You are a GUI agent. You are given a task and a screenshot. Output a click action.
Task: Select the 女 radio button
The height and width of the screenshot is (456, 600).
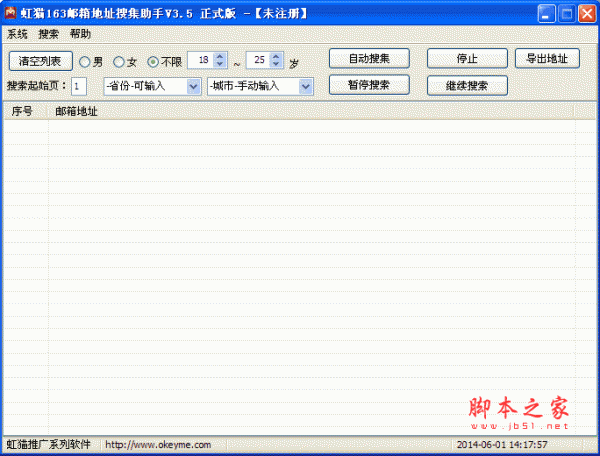[125, 62]
